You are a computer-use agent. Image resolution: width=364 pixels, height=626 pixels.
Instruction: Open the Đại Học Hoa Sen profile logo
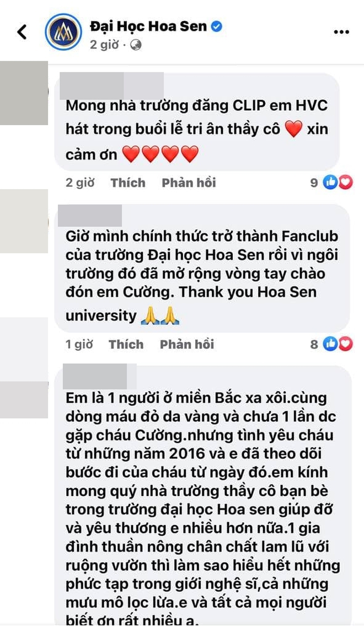click(x=63, y=31)
